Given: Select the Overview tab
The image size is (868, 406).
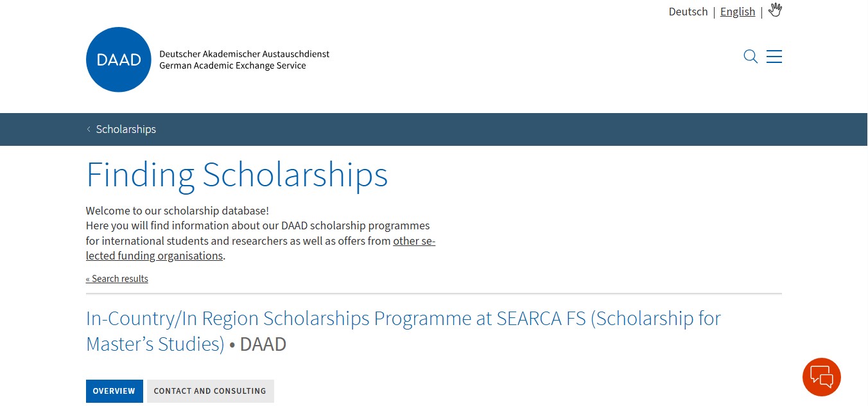Looking at the screenshot, I should click(x=114, y=391).
